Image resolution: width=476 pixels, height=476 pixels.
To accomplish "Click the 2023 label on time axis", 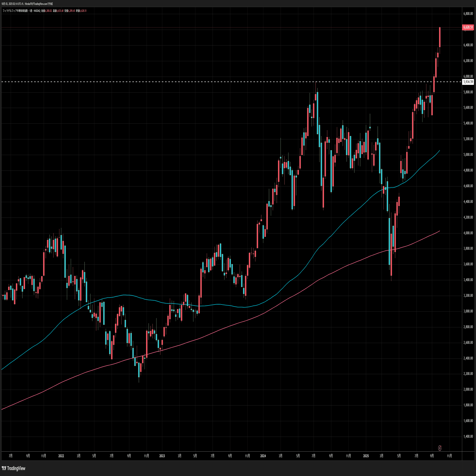I will pos(162,456).
